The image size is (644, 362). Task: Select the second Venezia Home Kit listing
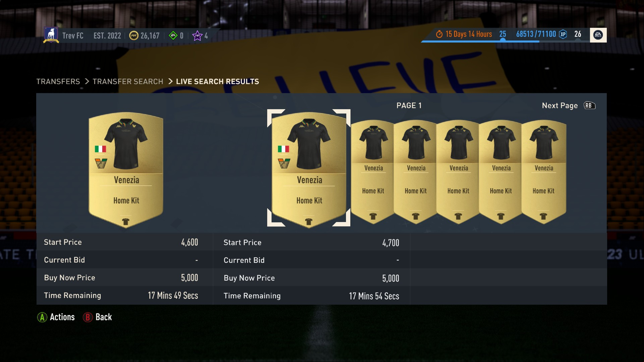point(373,172)
